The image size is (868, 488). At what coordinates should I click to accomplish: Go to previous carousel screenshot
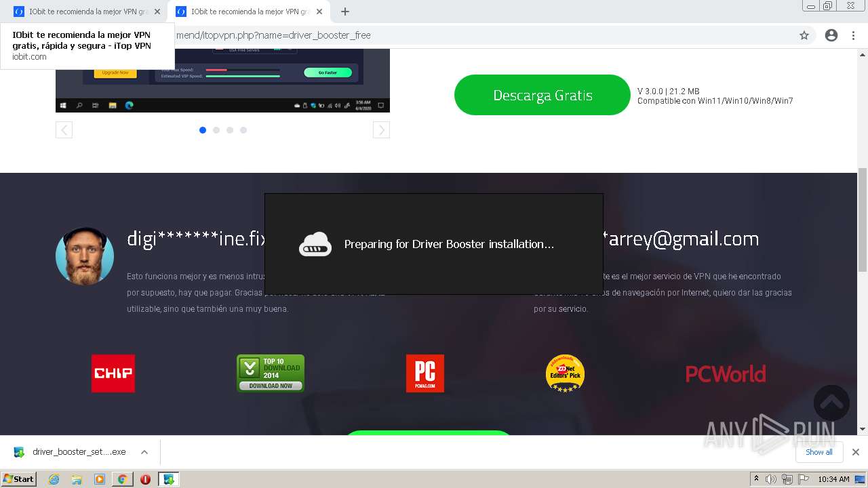[64, 129]
